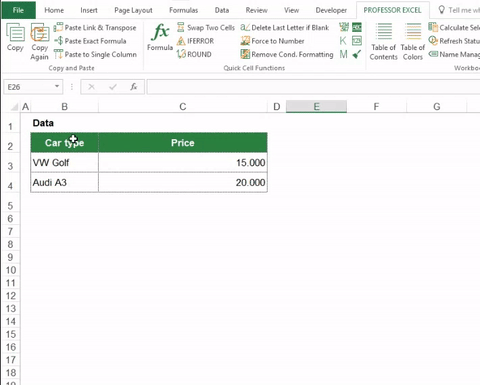Click the 123 outlined box icon

357,41
